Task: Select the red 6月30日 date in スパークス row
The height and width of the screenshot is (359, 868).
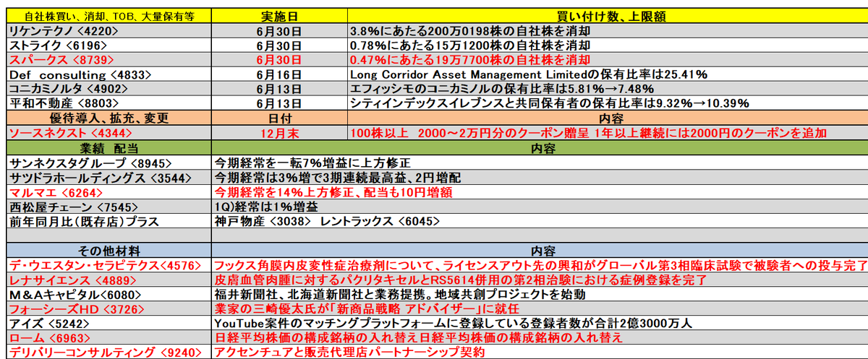Action: click(x=278, y=60)
